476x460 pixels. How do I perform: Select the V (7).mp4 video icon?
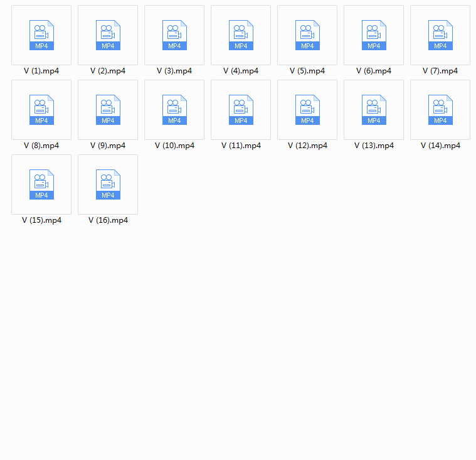click(440, 35)
